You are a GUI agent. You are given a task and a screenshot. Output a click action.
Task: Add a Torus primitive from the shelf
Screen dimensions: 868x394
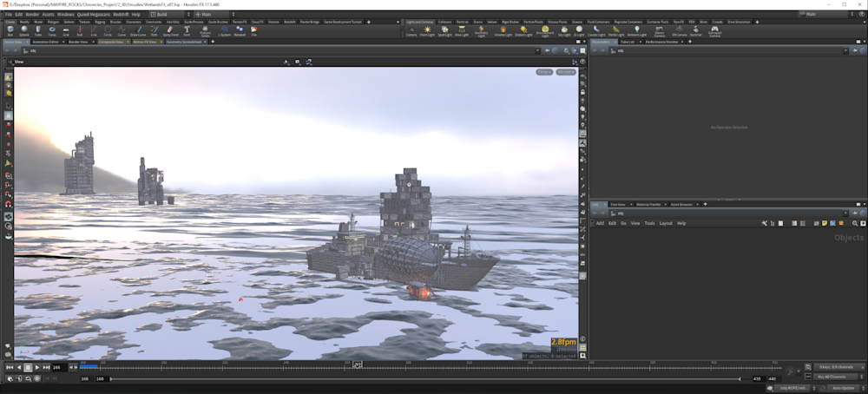(x=52, y=30)
